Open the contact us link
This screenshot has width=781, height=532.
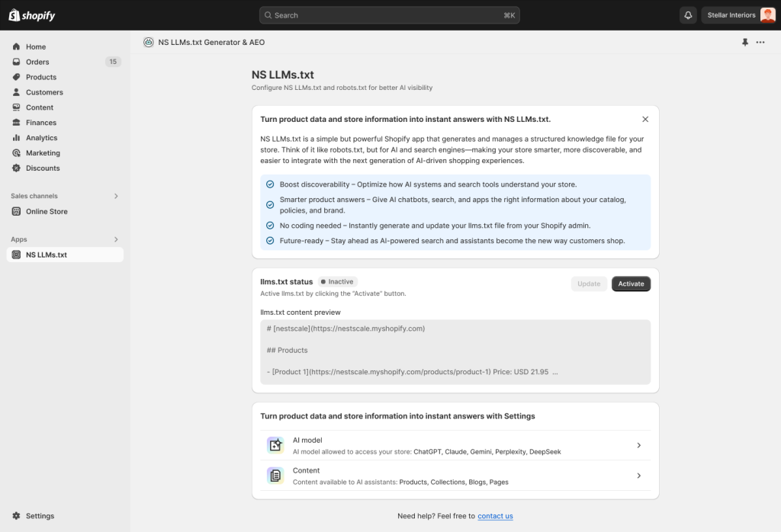[x=495, y=516]
